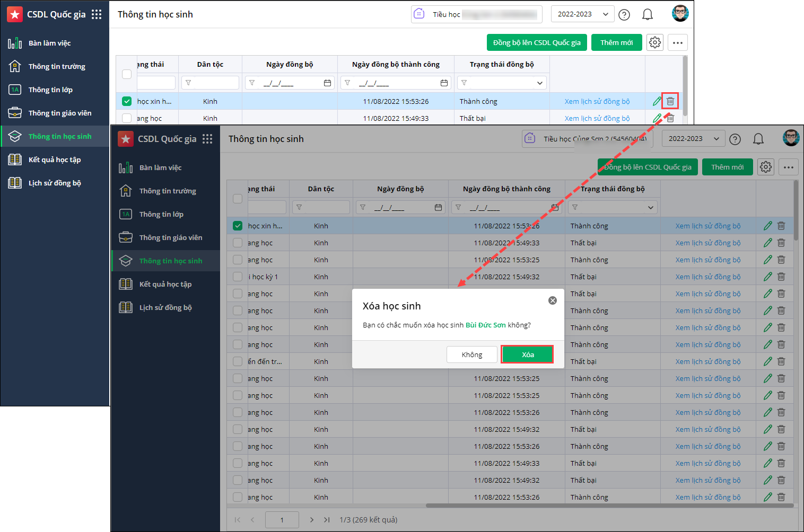The height and width of the screenshot is (532, 804).
Task: Check the 'ến đến tr...' row checkbox
Action: click(x=238, y=361)
